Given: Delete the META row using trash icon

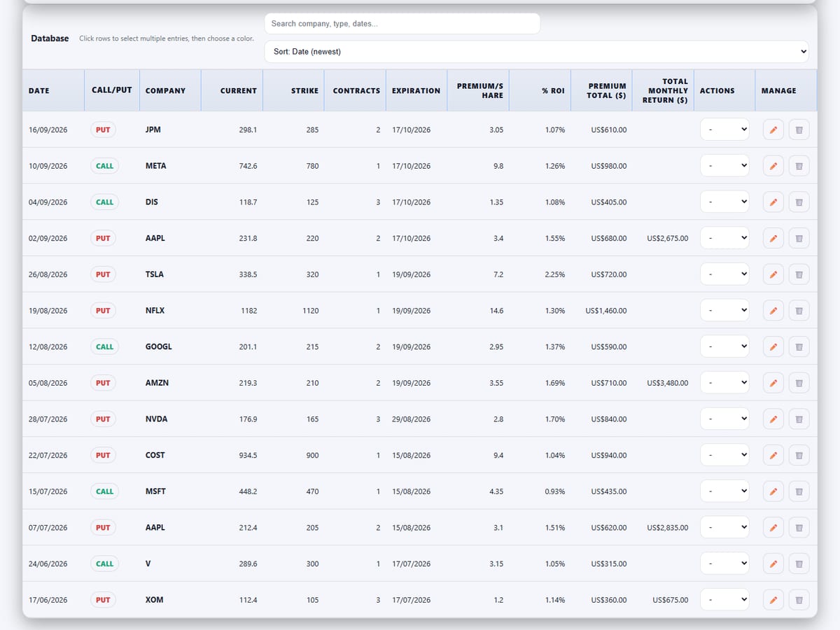Looking at the screenshot, I should point(799,166).
